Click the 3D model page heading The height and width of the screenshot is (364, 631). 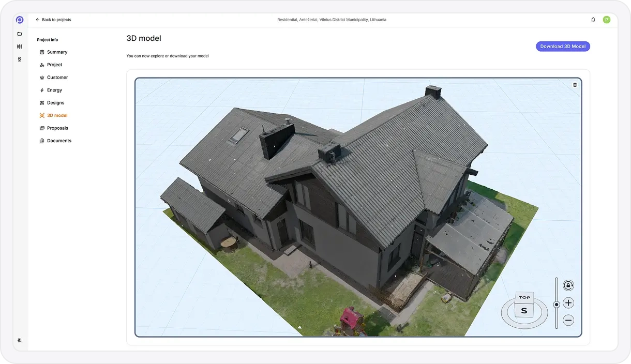click(x=144, y=38)
